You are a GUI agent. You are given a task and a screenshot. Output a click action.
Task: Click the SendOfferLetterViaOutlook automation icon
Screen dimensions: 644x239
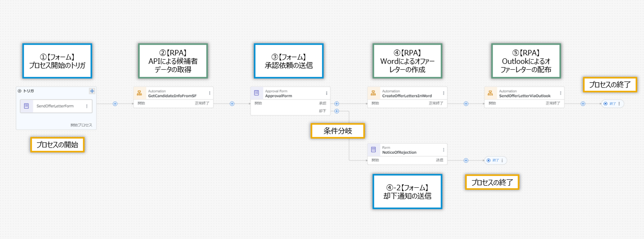(490, 93)
